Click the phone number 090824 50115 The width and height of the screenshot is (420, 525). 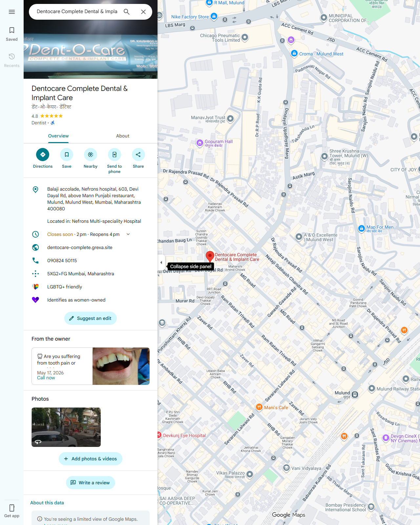point(62,261)
